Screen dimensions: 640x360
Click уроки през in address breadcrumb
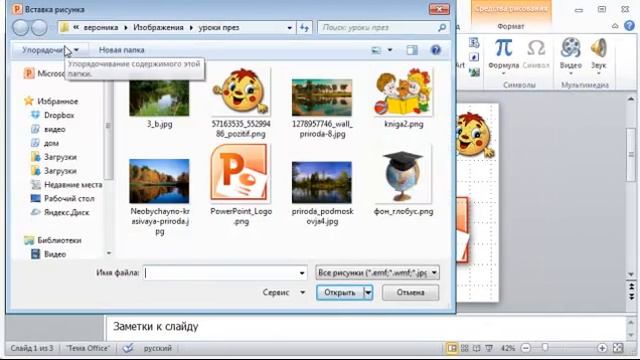219,28
